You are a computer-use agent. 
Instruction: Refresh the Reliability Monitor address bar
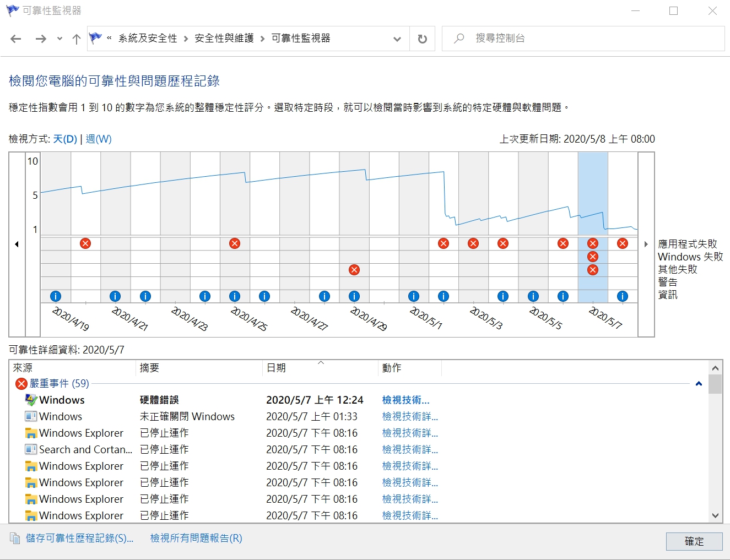coord(423,39)
